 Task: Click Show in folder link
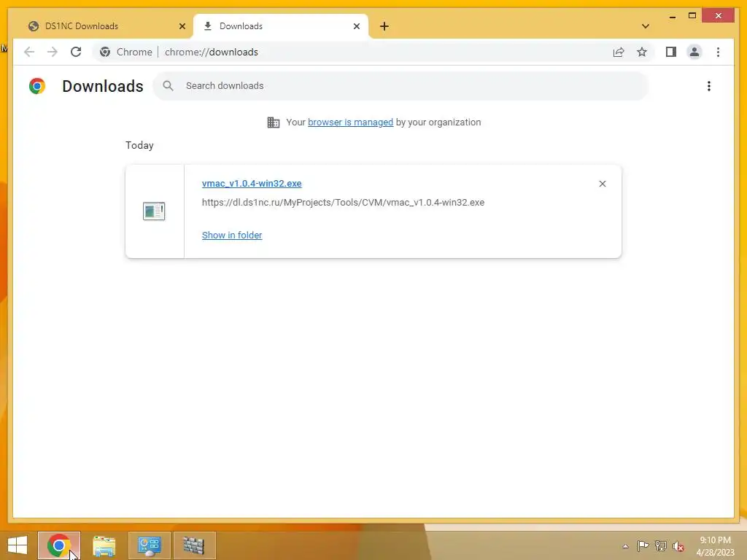coord(232,236)
